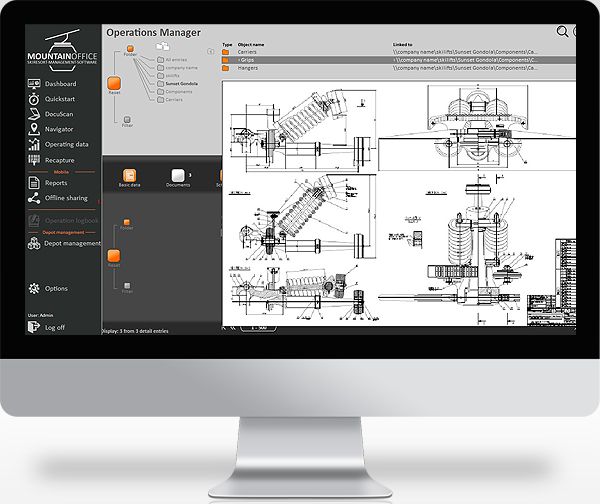This screenshot has width=600, height=504.
Task: Open the Operating data module
Action: tap(66, 144)
